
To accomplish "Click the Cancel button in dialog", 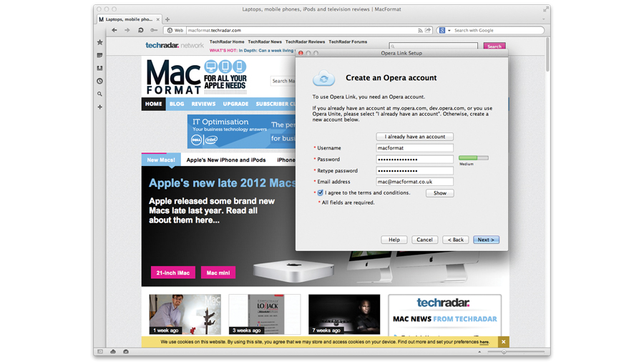I will (x=424, y=240).
